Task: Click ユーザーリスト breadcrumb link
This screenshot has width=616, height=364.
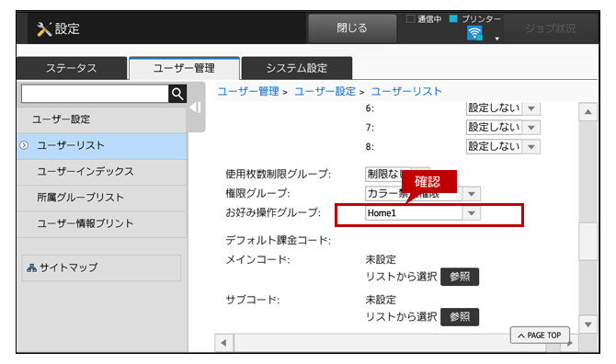Action: 406,92
